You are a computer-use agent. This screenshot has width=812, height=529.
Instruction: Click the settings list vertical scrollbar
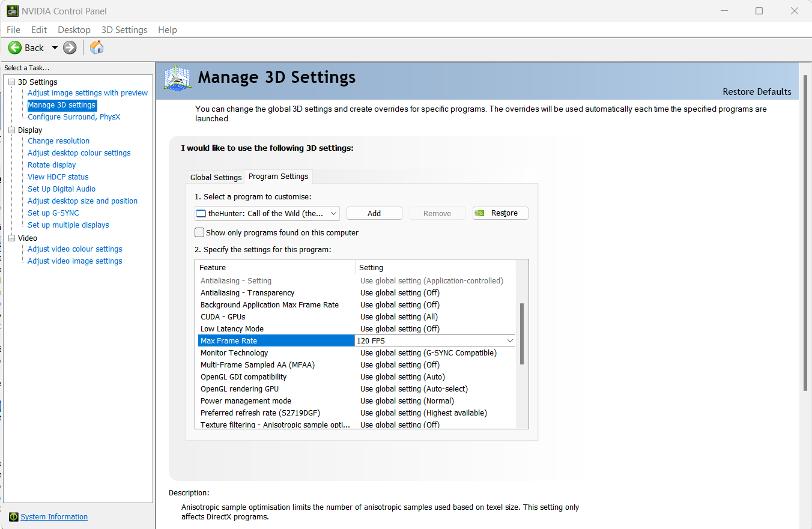coord(522,334)
